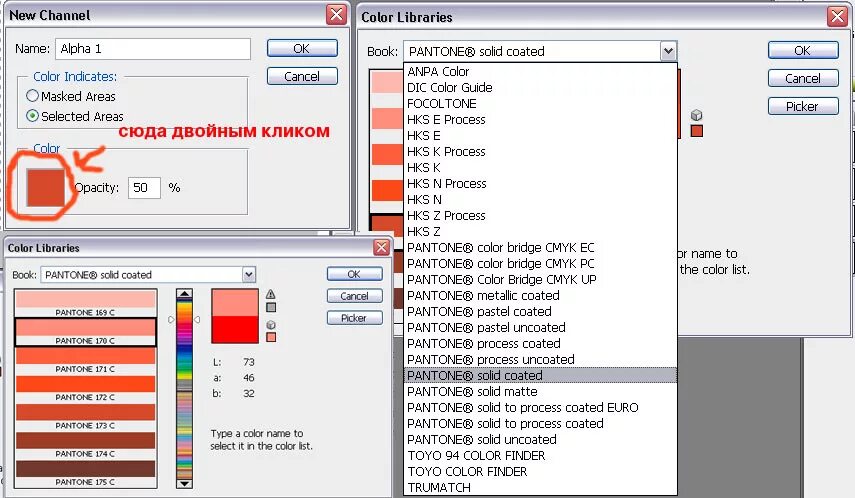Click the web-safe cube icon in the small Color Libraries dialog
855x498 pixels.
(x=271, y=325)
